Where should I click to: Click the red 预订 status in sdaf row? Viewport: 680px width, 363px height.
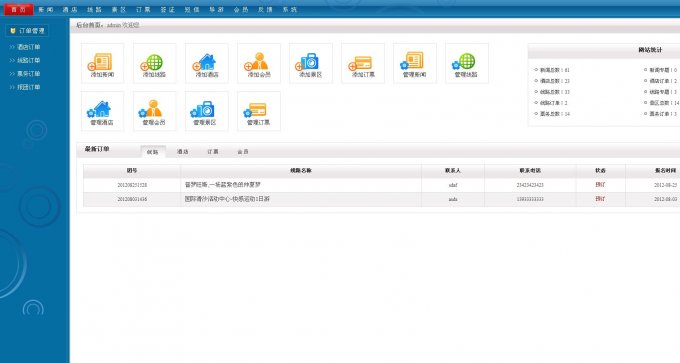coord(600,185)
